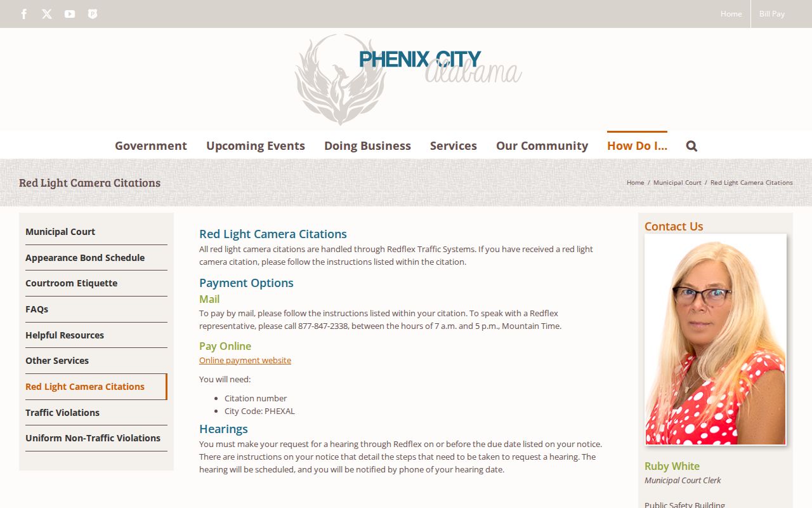Open the city's Facebook page icon
This screenshot has width=812, height=508.
[x=24, y=14]
